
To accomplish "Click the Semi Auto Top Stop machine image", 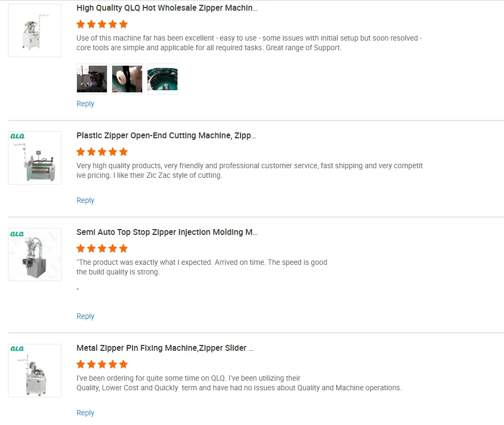I will pyautogui.click(x=35, y=255).
